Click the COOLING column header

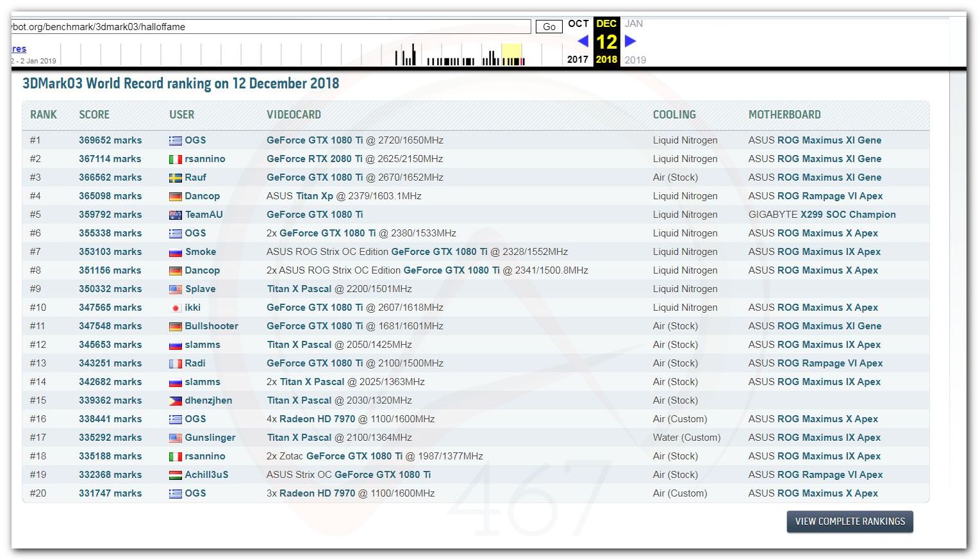coord(674,115)
